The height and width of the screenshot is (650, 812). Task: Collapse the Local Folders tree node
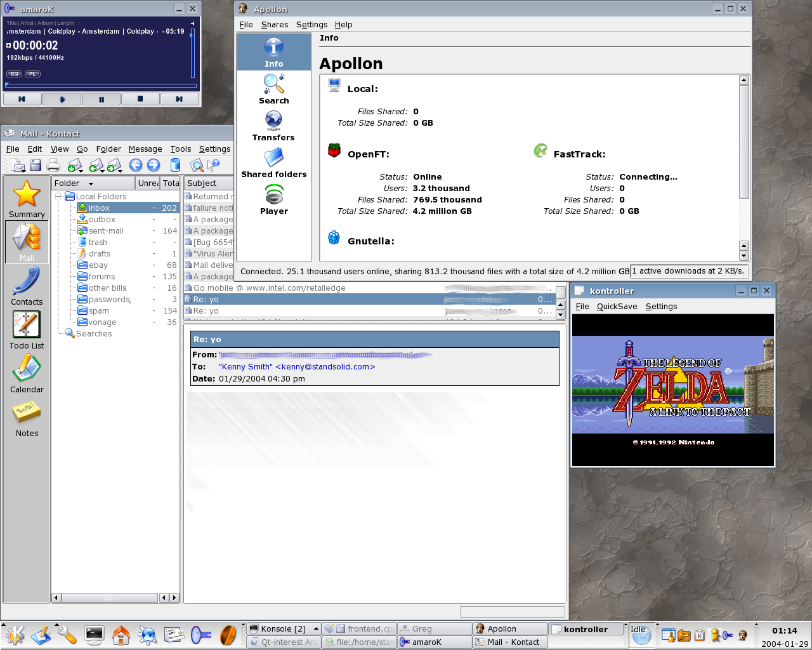click(58, 197)
